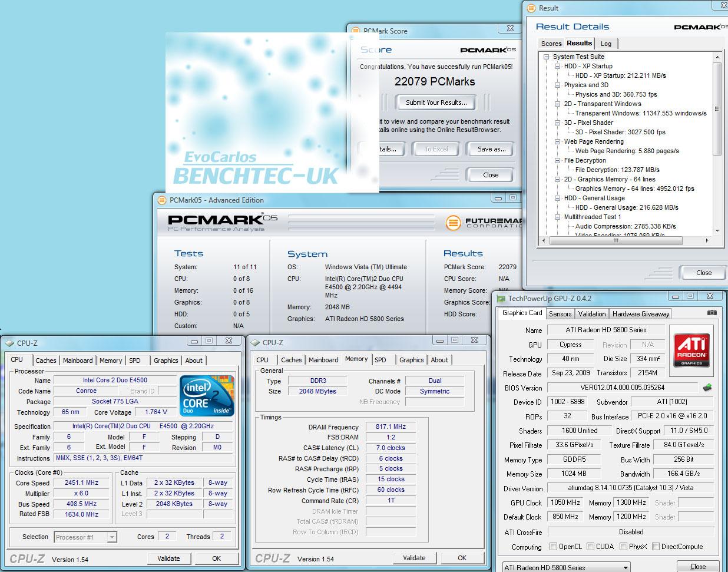The width and height of the screenshot is (728, 572).
Task: Click the GPU-Z screenshot camera icon
Action: click(x=712, y=313)
